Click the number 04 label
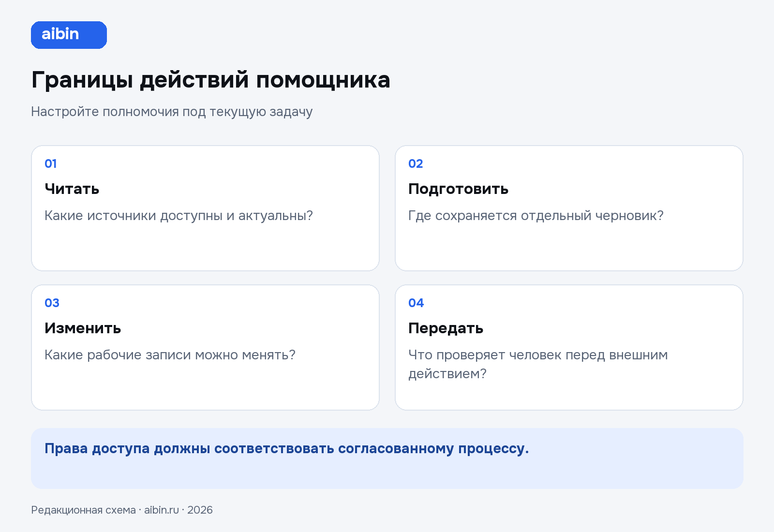The width and height of the screenshot is (774, 532). click(416, 303)
